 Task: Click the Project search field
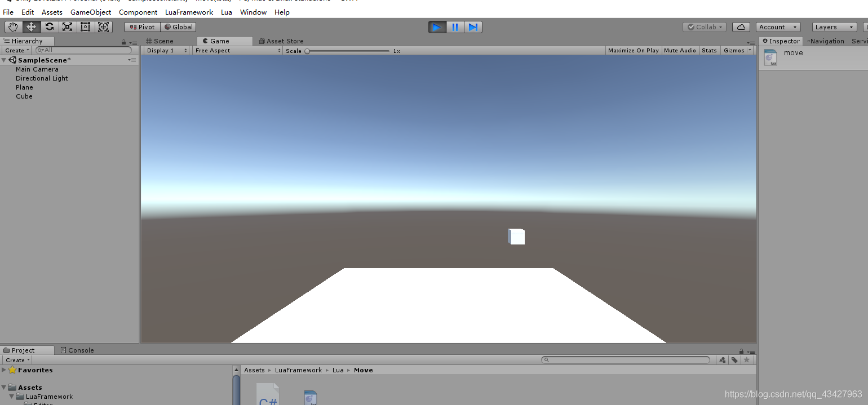(626, 360)
